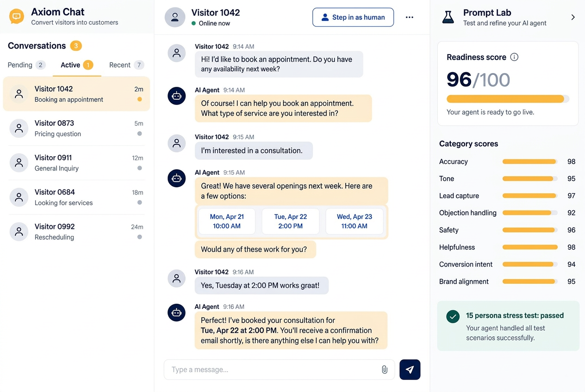Viewport: 585px width, 392px height.
Task: Click the Conversations count badge 3
Action: (76, 46)
